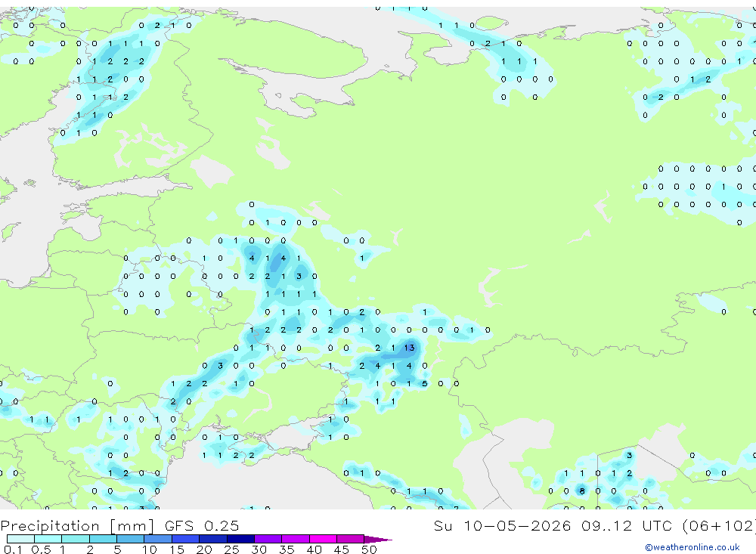The height and width of the screenshot is (554, 756).
Task: Click the '20' legend scale label
Action: [204, 549]
